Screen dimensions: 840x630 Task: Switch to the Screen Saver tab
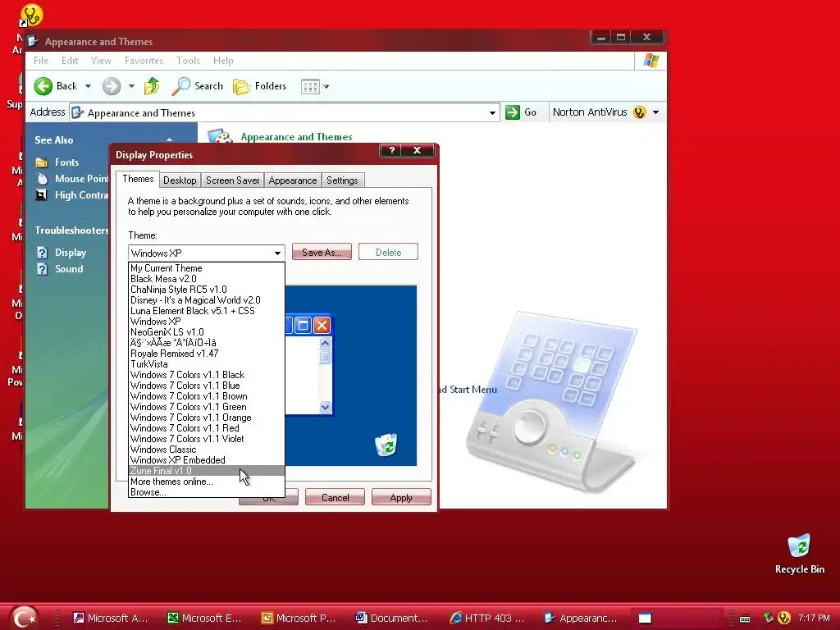(232, 180)
